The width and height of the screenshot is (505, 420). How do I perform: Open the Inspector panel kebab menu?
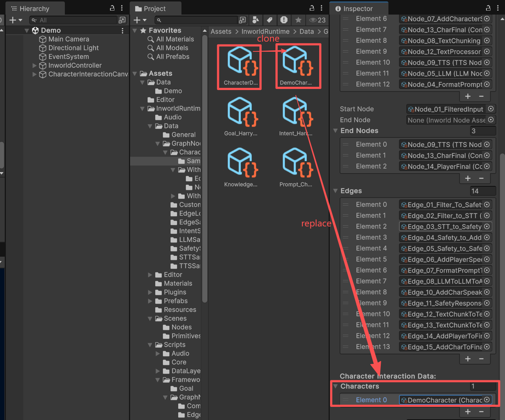(498, 8)
